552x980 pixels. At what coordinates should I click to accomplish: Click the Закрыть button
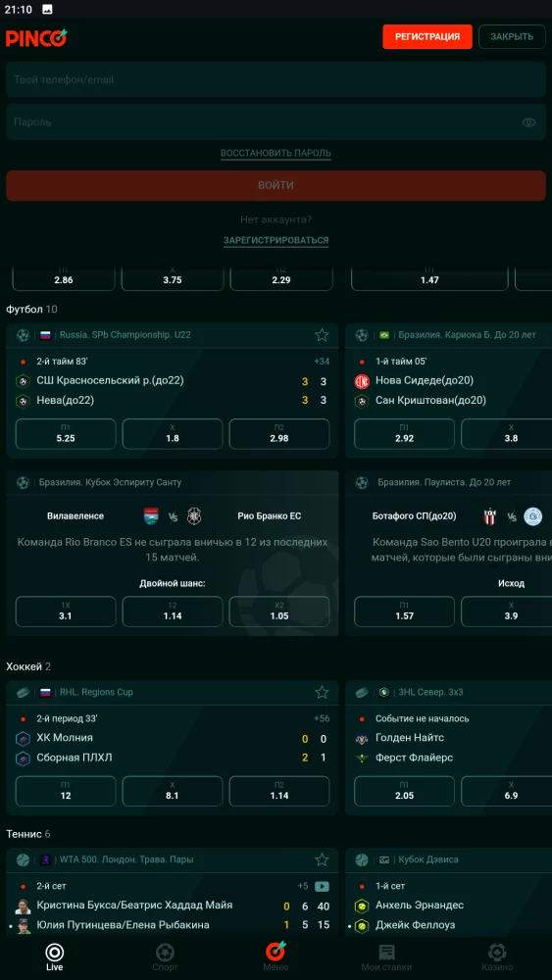[x=512, y=37]
